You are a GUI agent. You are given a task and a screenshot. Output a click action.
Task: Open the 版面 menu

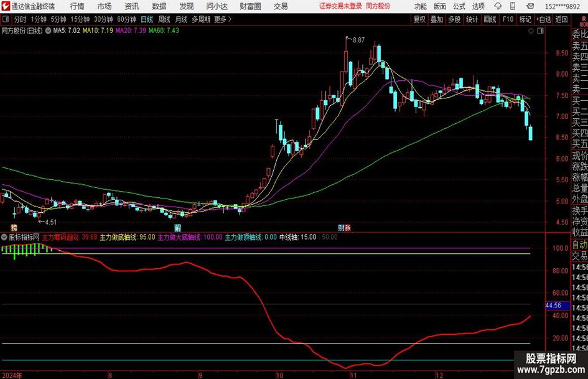[x=440, y=6]
